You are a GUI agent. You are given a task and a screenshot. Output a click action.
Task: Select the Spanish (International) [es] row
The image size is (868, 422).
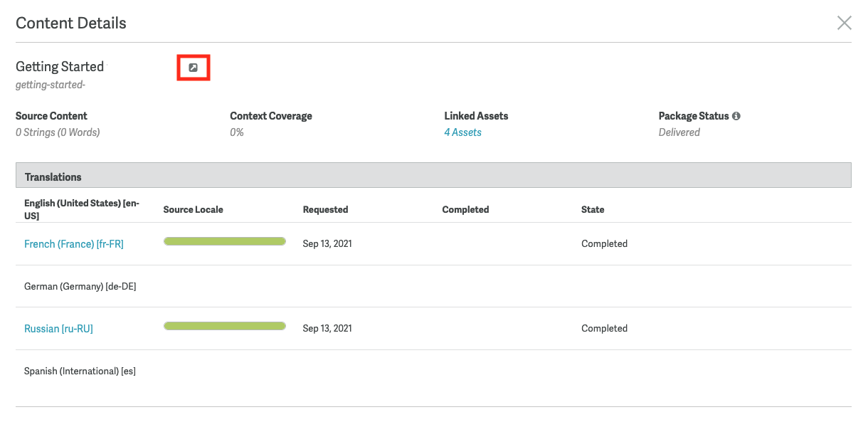pos(80,371)
